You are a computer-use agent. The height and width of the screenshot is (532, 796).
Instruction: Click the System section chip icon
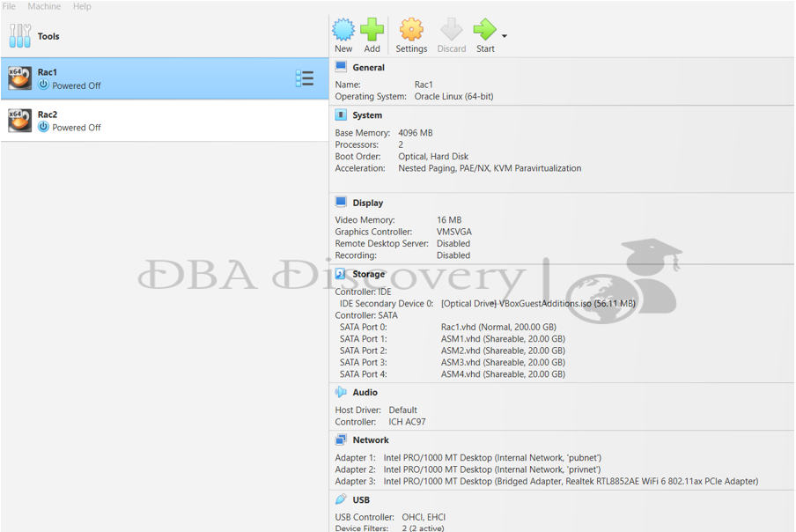coord(341,115)
